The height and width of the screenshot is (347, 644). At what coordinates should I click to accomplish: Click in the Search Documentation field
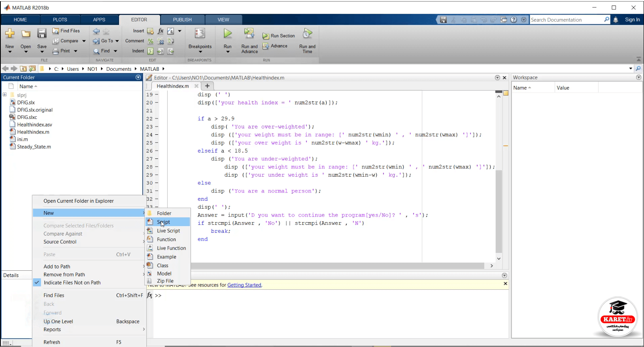click(566, 20)
